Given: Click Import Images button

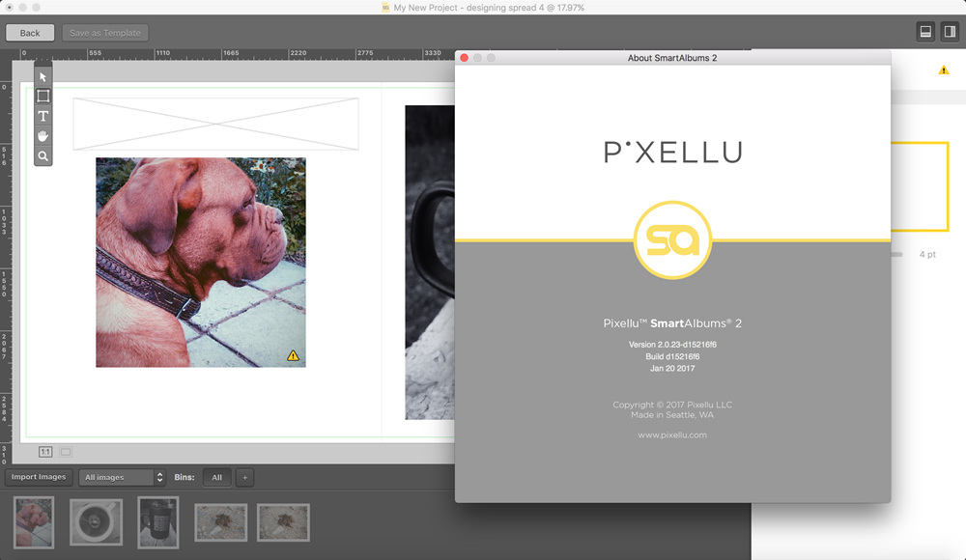Looking at the screenshot, I should click(x=39, y=477).
